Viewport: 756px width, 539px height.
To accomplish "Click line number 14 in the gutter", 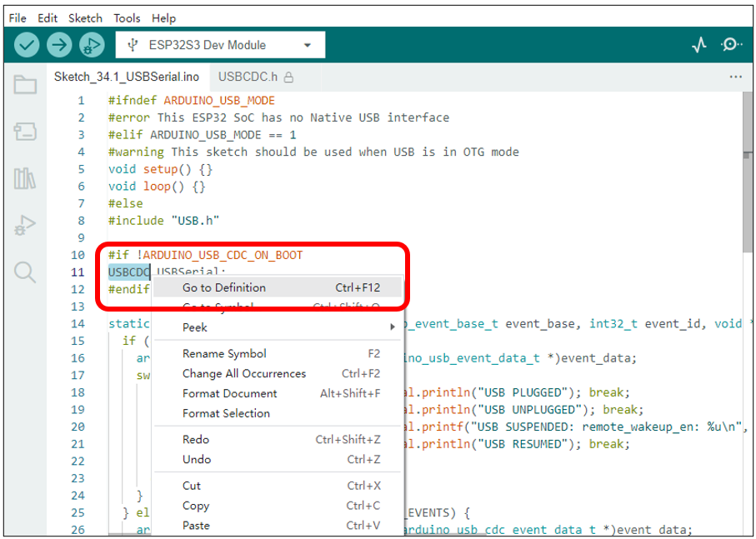I will [x=78, y=324].
